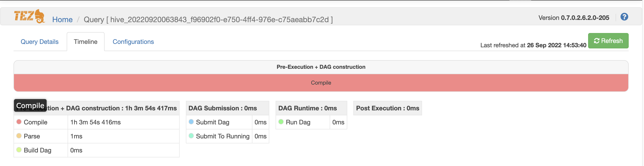Click the orange Parse legend dot
Image resolution: width=644 pixels, height=166 pixels.
tap(18, 136)
